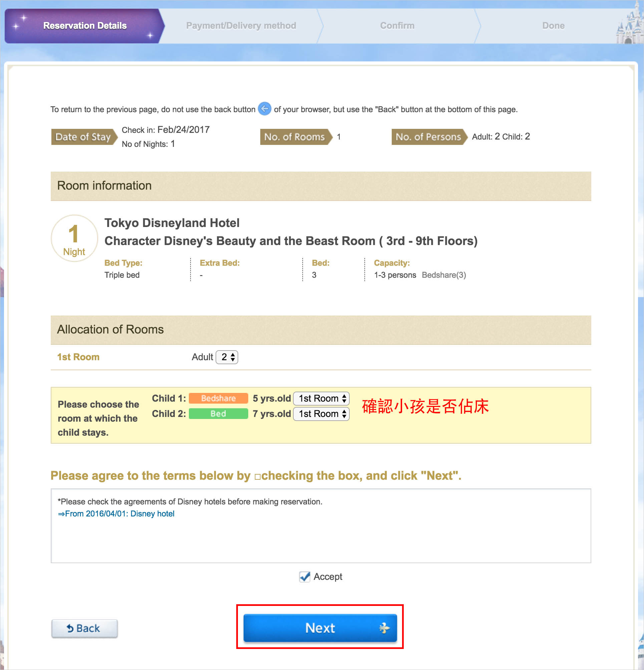Open the Adult count dropdown

[227, 357]
